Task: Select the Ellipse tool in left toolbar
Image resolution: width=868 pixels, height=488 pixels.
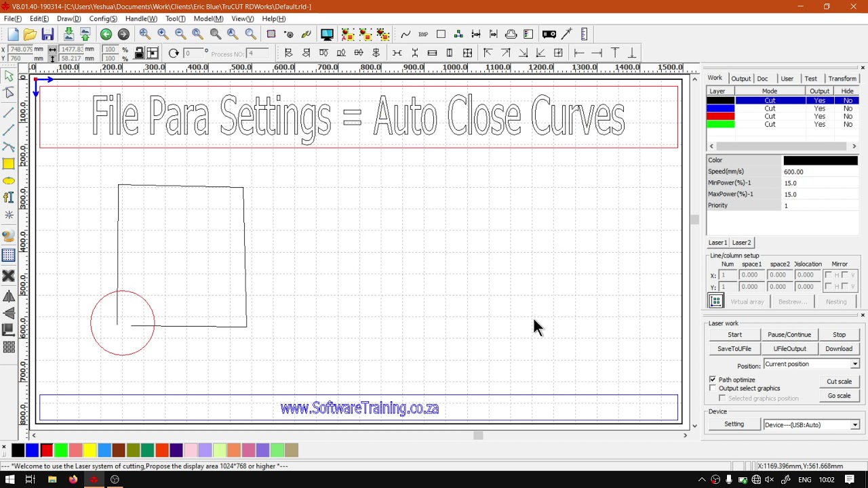Action: click(9, 181)
